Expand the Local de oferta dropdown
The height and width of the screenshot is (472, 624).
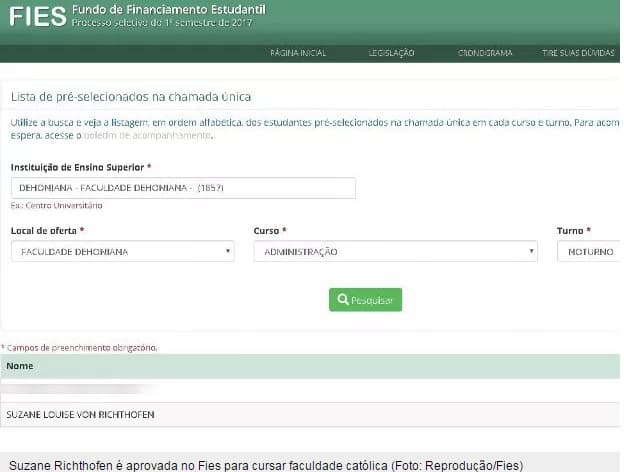point(123,252)
